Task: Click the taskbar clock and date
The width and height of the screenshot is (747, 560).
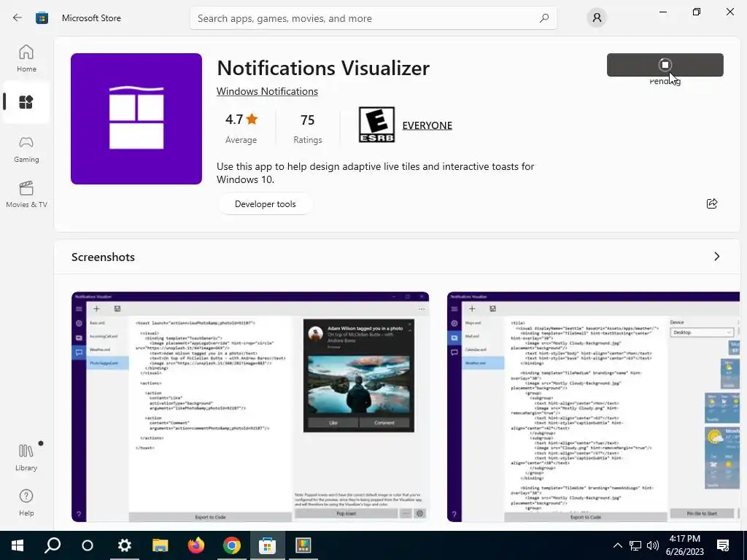Action: point(684,545)
